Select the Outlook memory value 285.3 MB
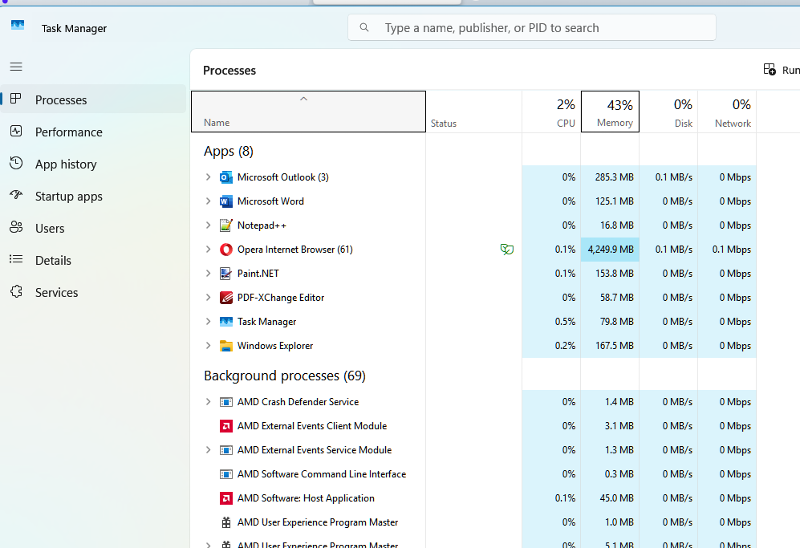Screen dimensions: 800x548 (610, 177)
